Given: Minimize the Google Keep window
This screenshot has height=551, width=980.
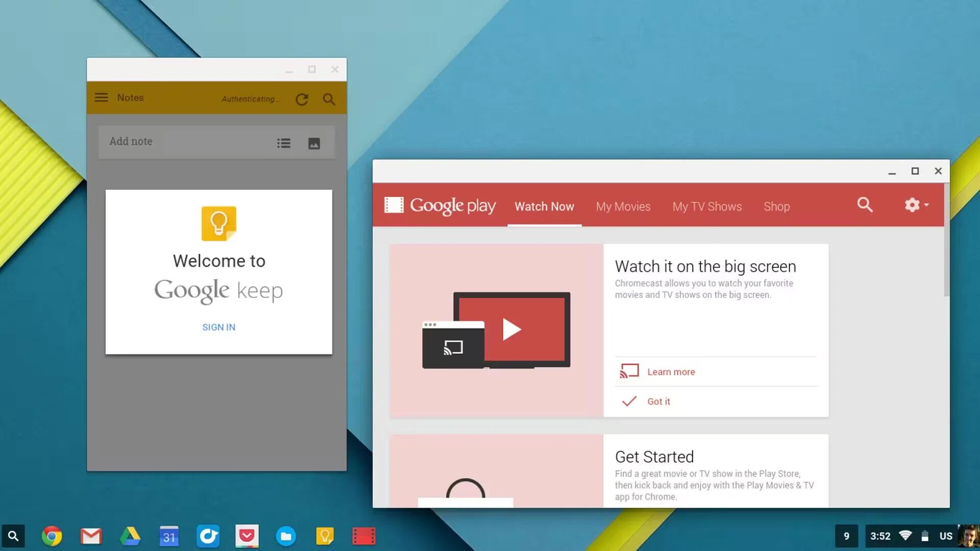Looking at the screenshot, I should pyautogui.click(x=289, y=70).
